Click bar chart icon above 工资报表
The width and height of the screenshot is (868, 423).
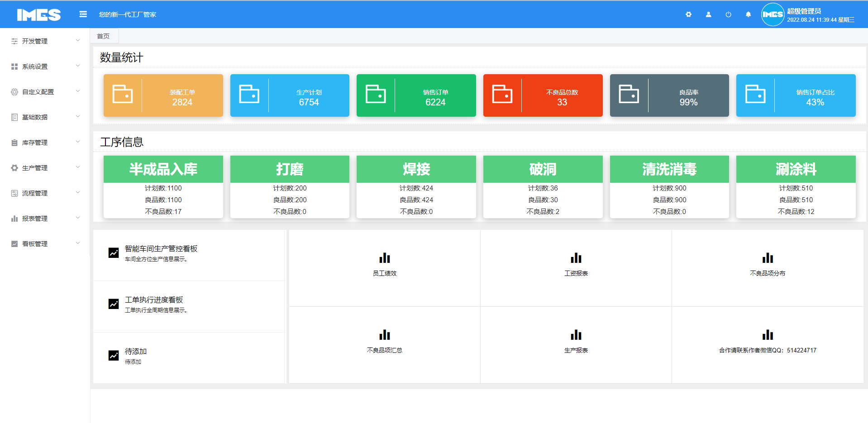pyautogui.click(x=576, y=258)
